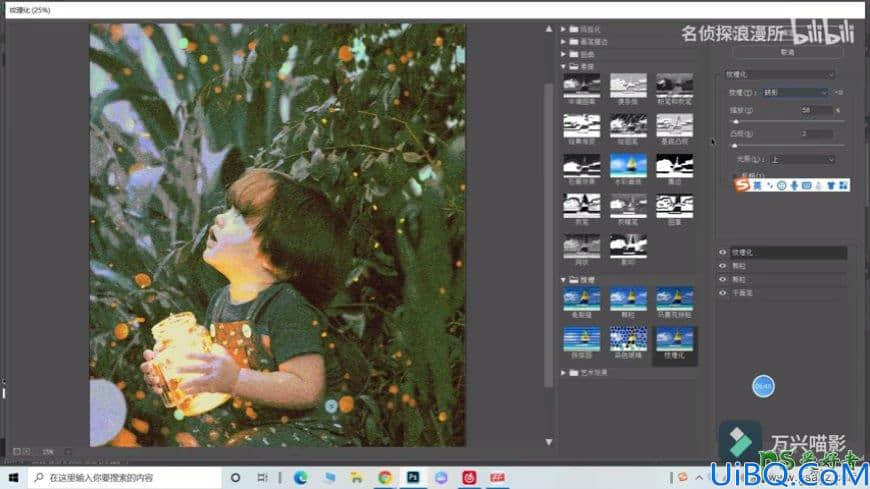The image size is (870, 489).
Task: Click the 缩放 value input field
Action: pyautogui.click(x=815, y=110)
